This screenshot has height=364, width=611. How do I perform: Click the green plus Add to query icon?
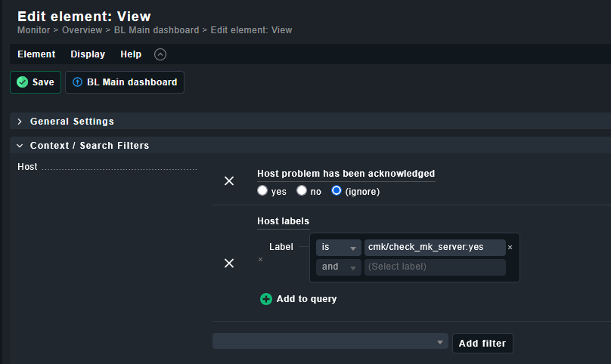click(266, 299)
